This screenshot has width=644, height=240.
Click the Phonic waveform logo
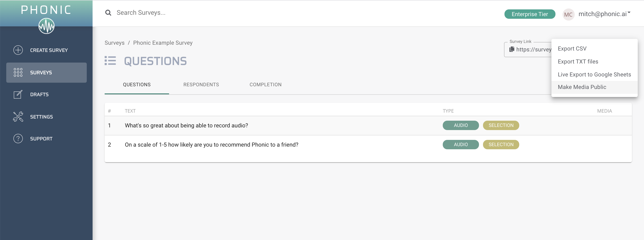(47, 25)
